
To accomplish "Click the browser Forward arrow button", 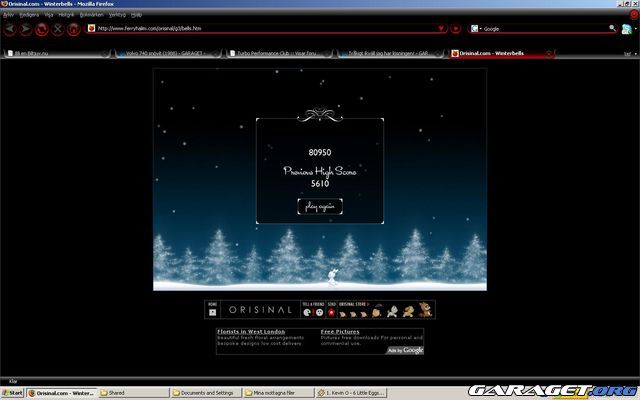I will click(25, 29).
